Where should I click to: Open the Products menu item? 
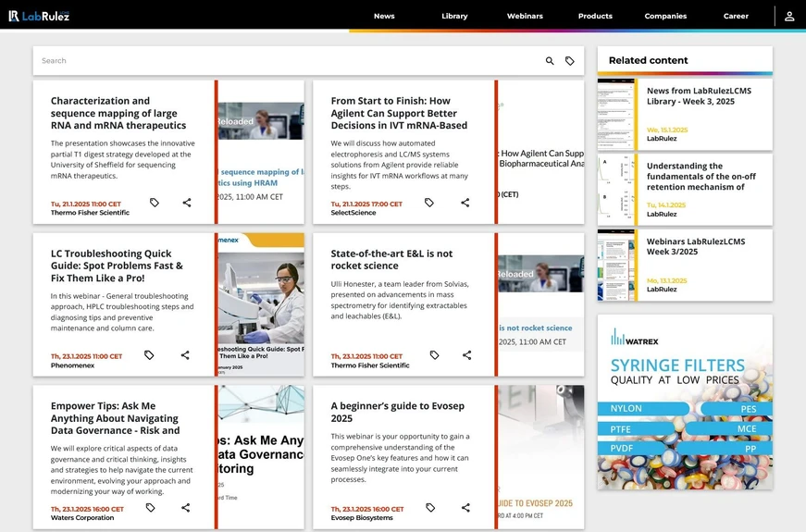pos(595,16)
